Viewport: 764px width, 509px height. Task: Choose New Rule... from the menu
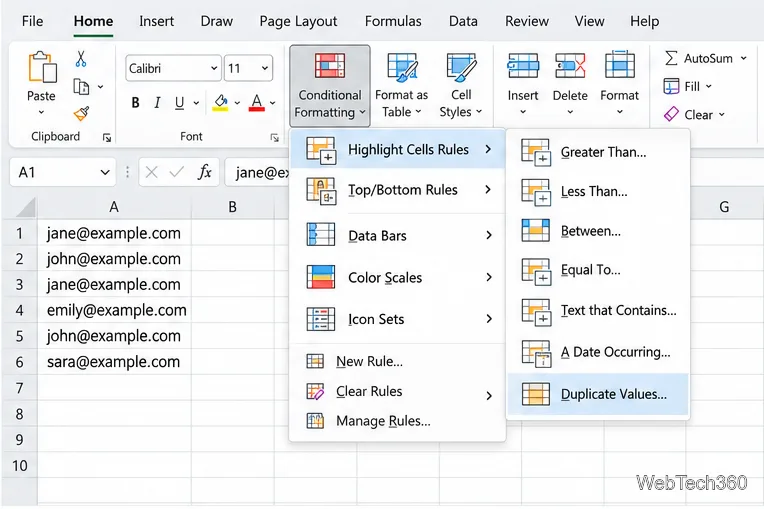tap(398, 361)
